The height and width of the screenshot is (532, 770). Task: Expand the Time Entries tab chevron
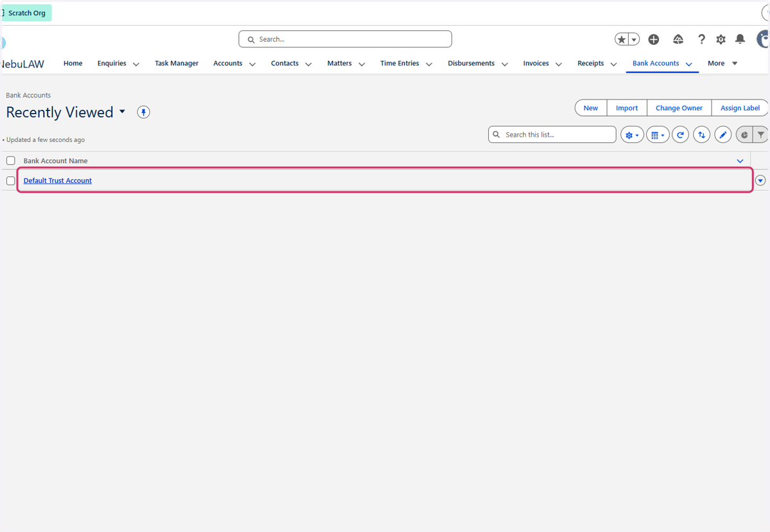[429, 64]
